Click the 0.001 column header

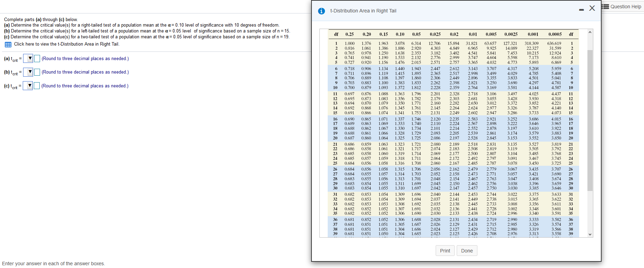[533, 34]
